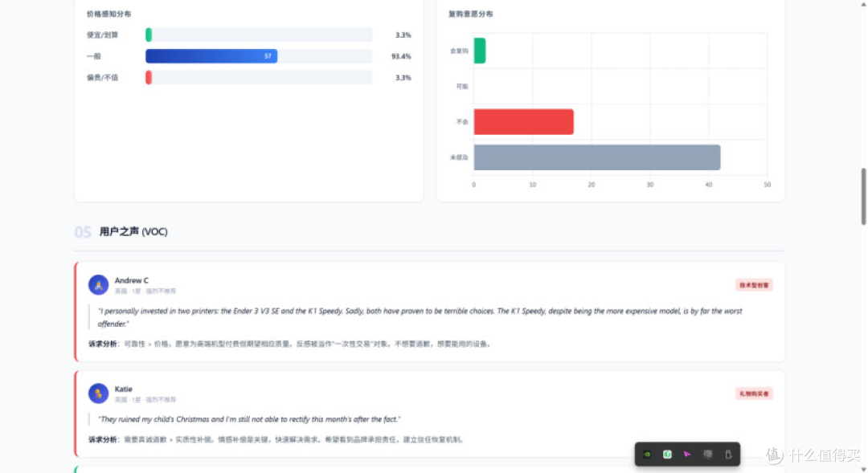Click the subtitle line under Andrew C's name
Image resolution: width=868 pixels, height=473 pixels.
tap(145, 291)
